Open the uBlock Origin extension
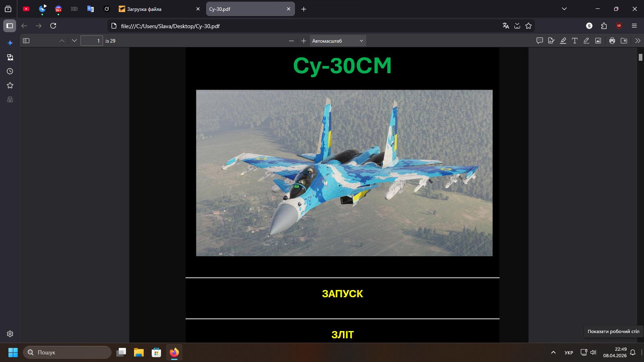The width and height of the screenshot is (644, 362). 619,26
